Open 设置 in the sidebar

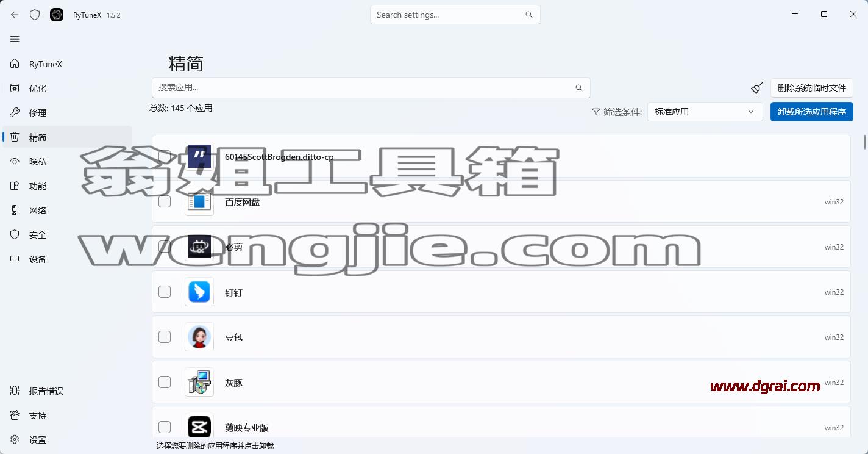point(67,440)
